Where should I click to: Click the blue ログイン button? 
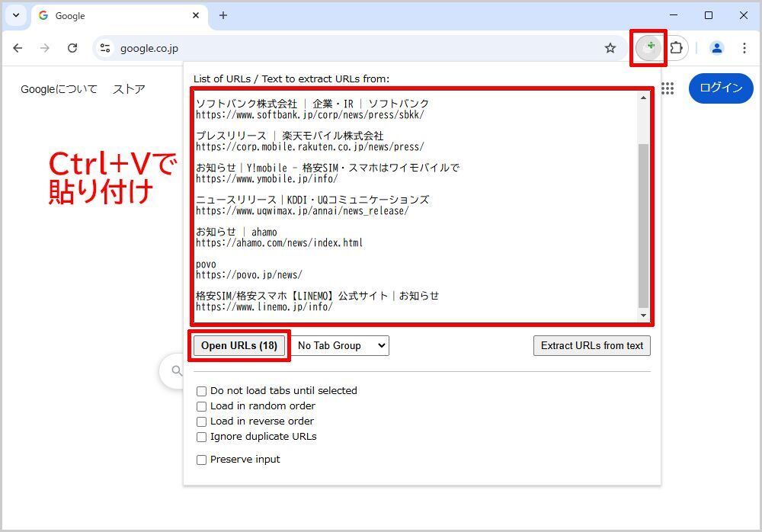(x=721, y=88)
